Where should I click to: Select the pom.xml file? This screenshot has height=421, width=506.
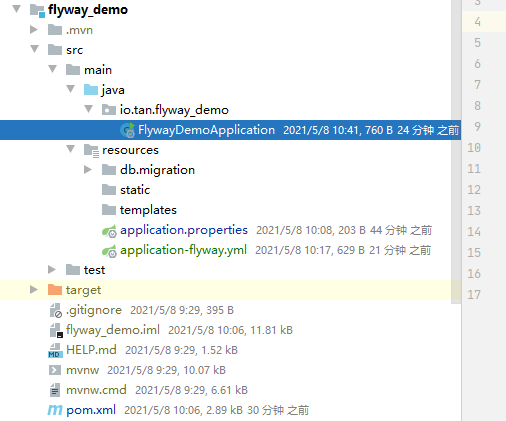pyautogui.click(x=91, y=410)
